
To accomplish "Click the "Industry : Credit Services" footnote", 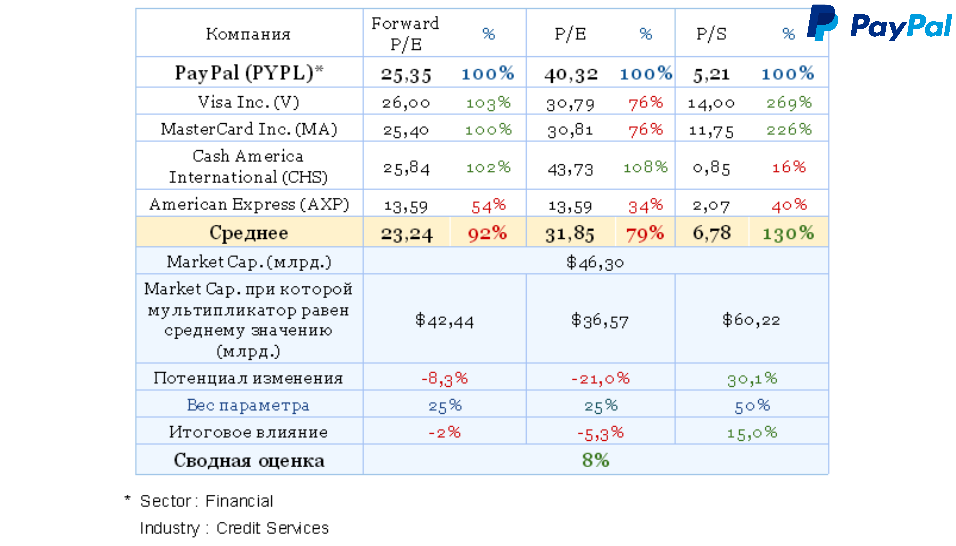I will [234, 528].
